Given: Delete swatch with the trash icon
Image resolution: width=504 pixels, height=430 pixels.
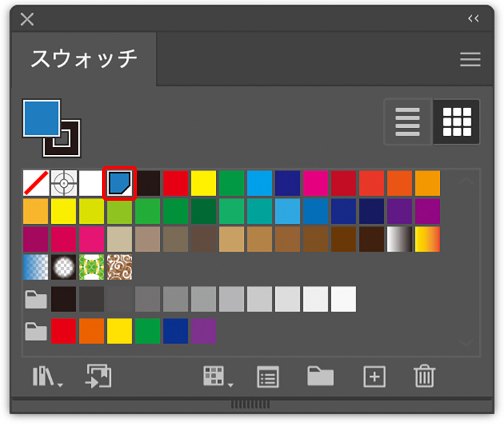Looking at the screenshot, I should coord(424,376).
